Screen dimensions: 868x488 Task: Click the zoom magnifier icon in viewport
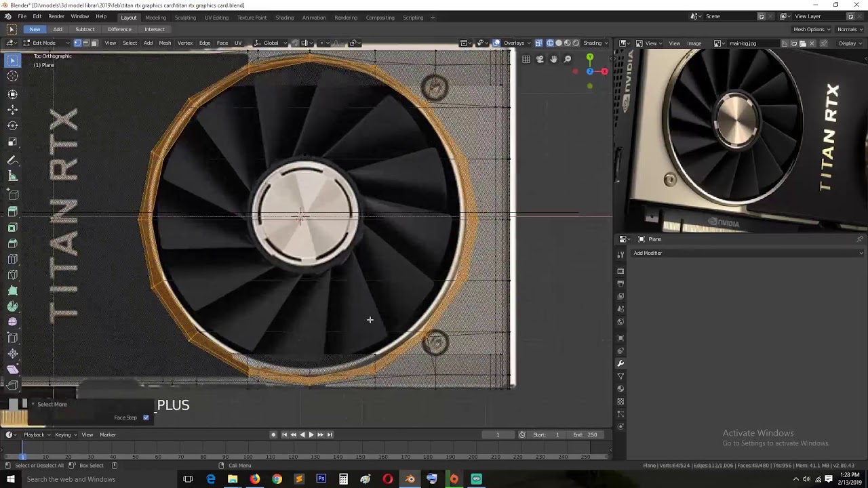coord(568,60)
